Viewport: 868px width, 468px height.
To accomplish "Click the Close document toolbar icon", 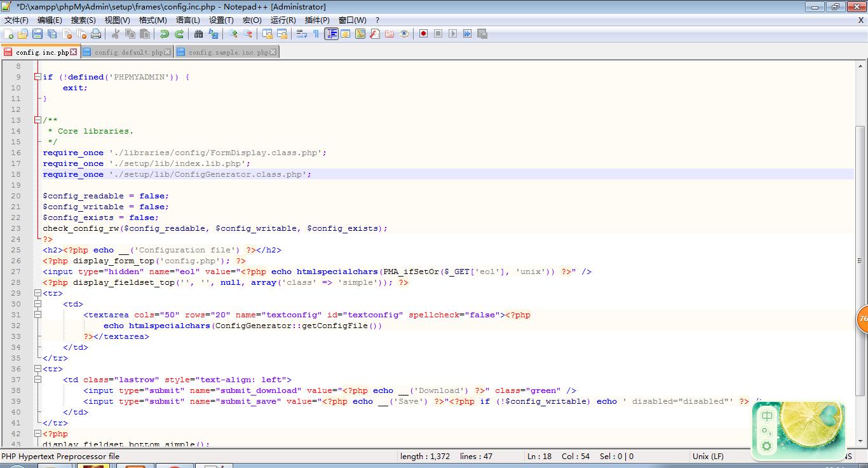I will tap(67, 34).
